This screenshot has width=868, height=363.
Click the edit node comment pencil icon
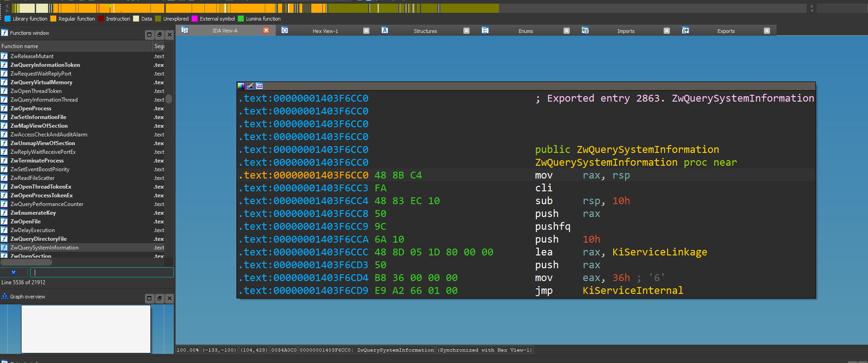(x=250, y=86)
